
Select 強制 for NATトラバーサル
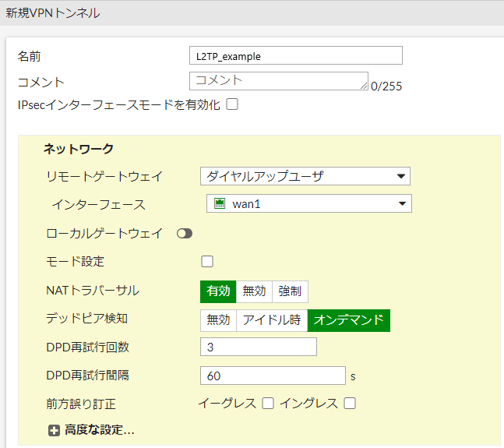coord(290,291)
